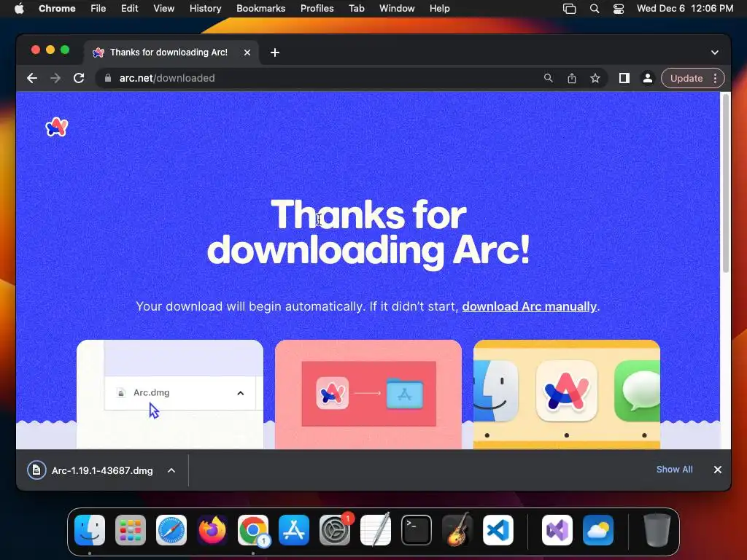Expand the tab search chevron
This screenshot has height=560, width=747.
coord(715,52)
